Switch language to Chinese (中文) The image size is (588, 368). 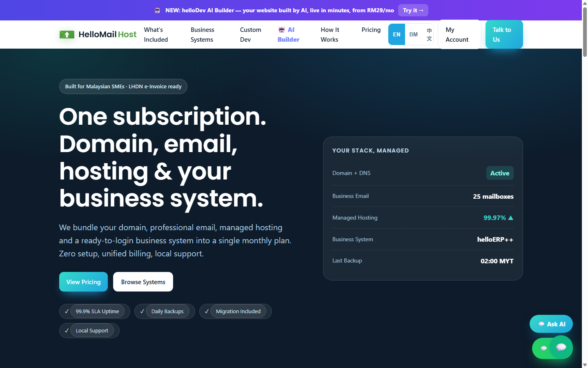click(429, 34)
